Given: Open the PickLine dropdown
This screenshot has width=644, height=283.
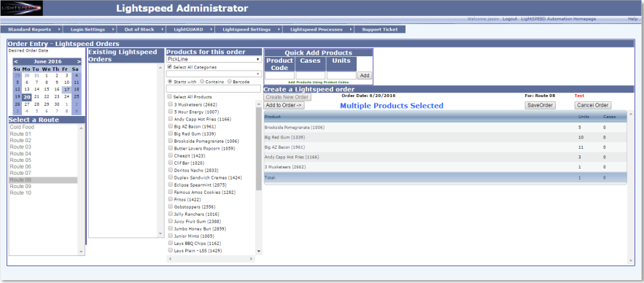Looking at the screenshot, I should [214, 59].
